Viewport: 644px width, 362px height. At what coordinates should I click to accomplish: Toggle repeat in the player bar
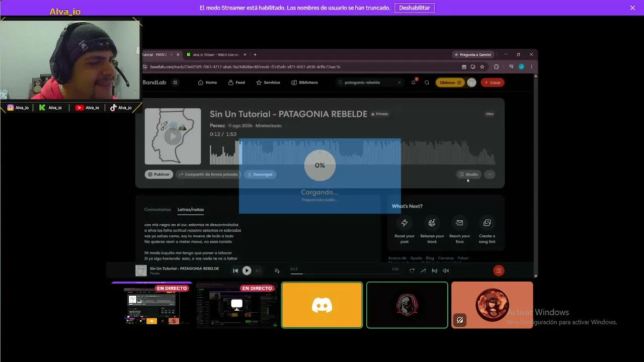click(412, 270)
